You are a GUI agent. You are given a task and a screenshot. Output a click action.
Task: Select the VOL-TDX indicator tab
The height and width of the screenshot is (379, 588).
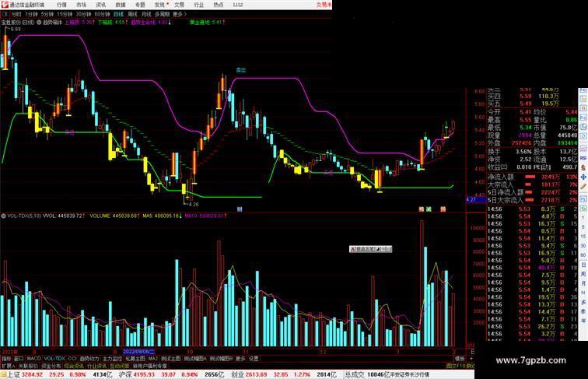tap(54, 359)
